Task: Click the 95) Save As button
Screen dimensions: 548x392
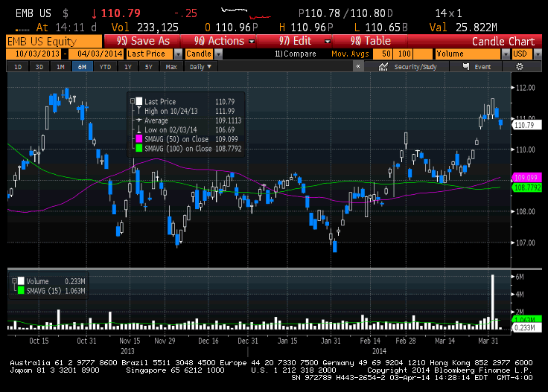Action: point(142,41)
